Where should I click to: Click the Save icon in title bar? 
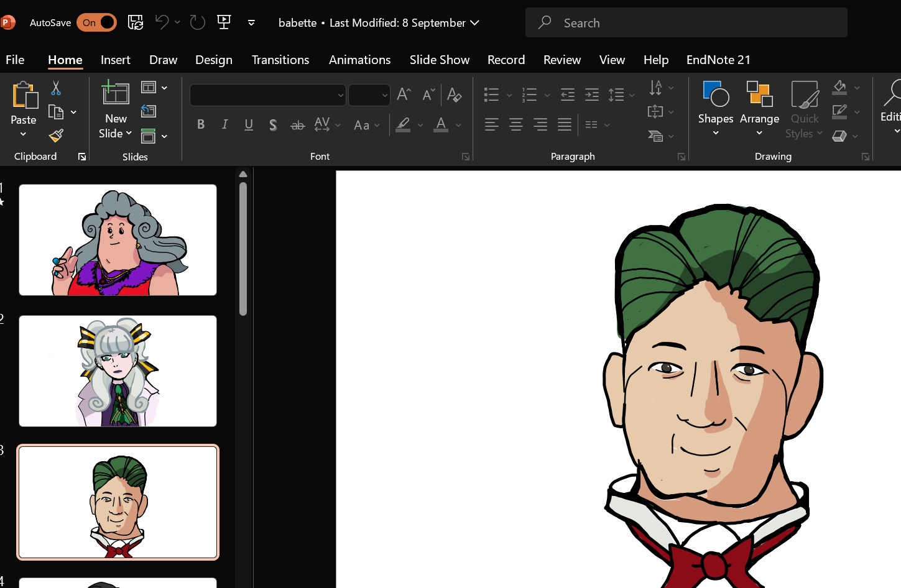pos(135,22)
